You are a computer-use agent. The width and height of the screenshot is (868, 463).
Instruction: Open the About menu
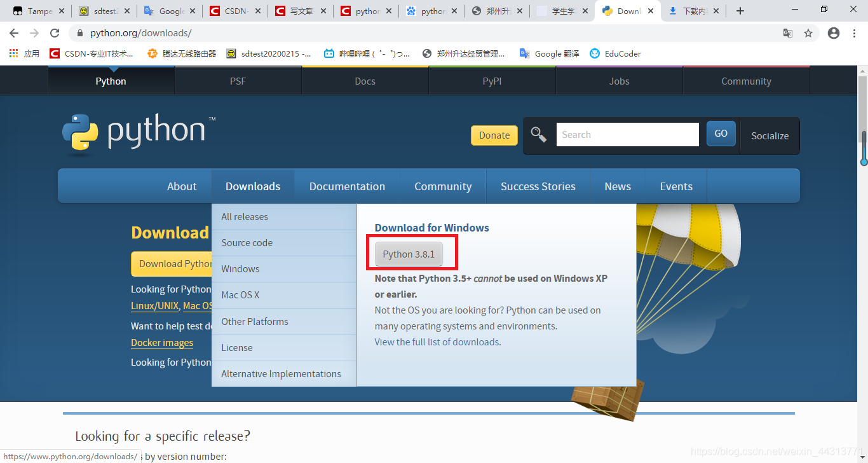tap(182, 186)
